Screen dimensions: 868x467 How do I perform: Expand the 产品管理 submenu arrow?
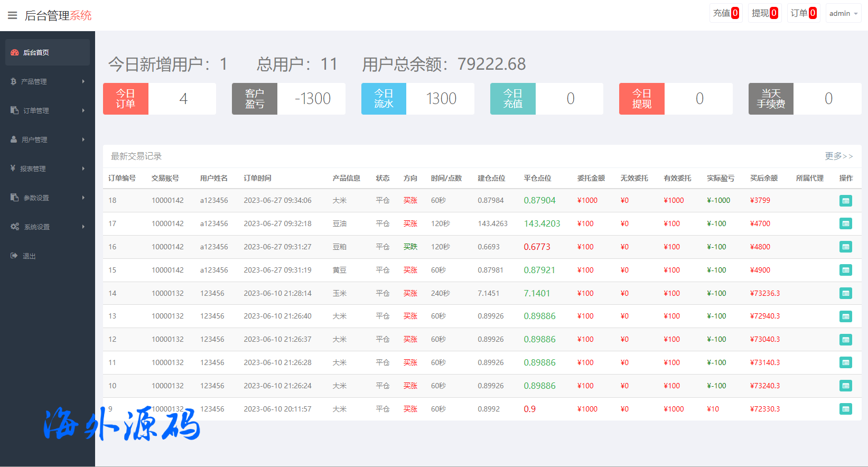click(83, 81)
